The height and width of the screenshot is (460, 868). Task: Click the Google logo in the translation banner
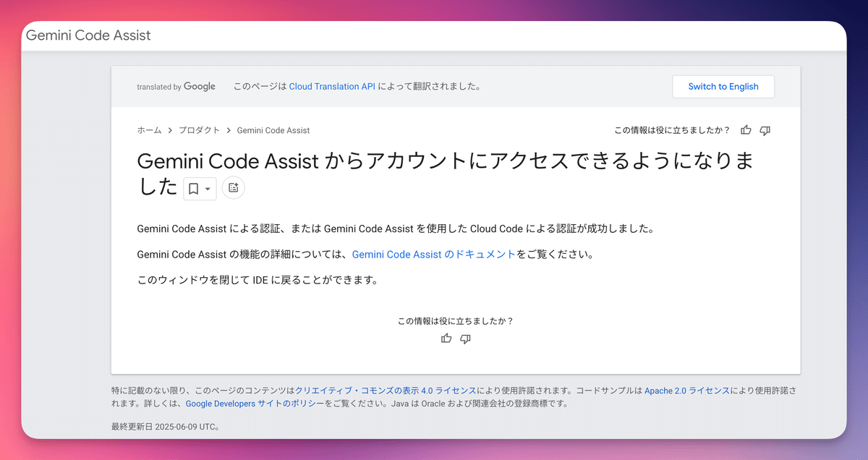pos(200,86)
